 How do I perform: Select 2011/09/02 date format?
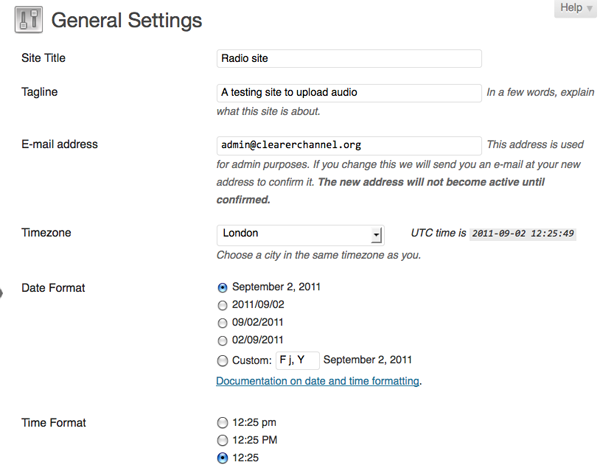(223, 305)
